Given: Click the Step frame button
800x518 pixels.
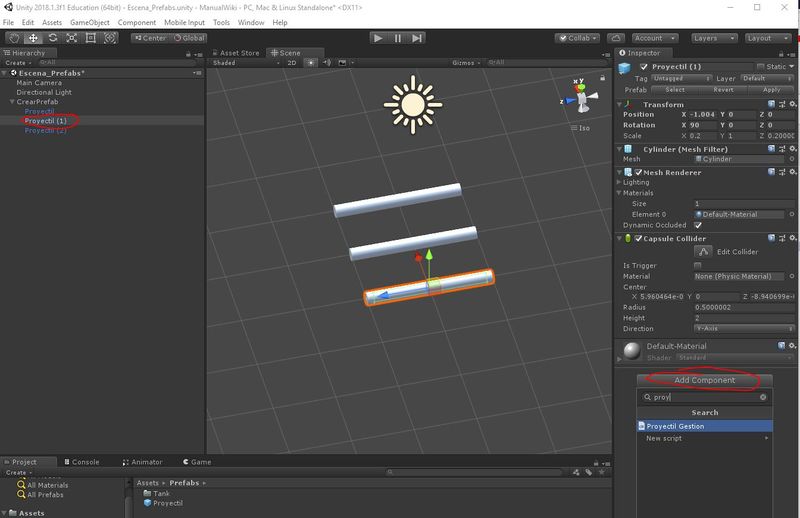Looking at the screenshot, I should click(417, 38).
